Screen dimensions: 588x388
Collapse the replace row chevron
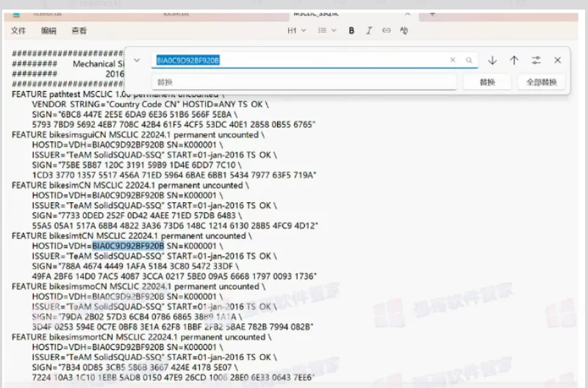pyautogui.click(x=137, y=60)
